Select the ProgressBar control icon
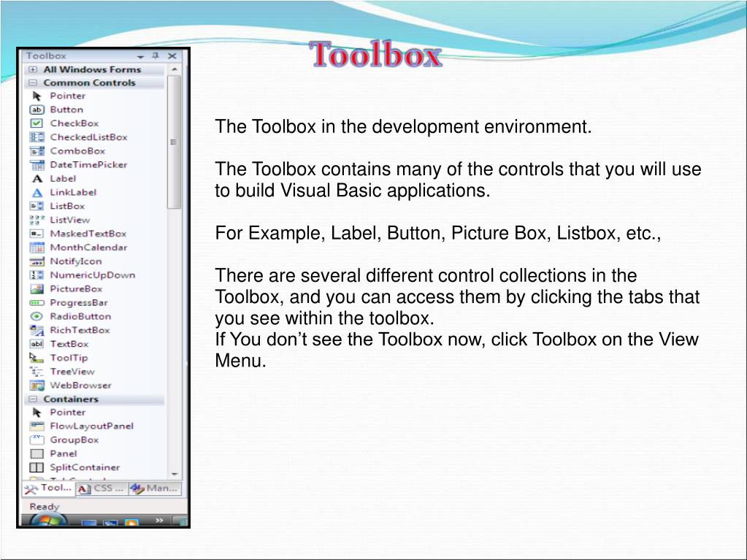The image size is (747, 560). tap(37, 303)
